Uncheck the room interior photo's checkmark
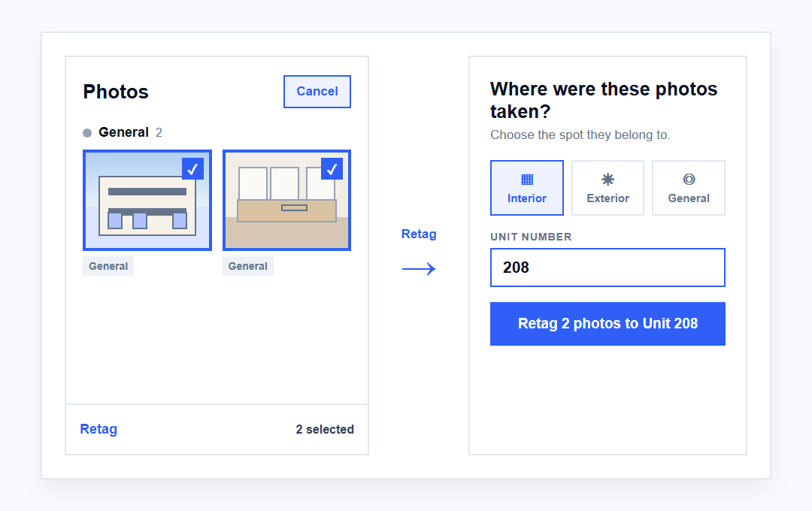This screenshot has height=511, width=812. 332,169
